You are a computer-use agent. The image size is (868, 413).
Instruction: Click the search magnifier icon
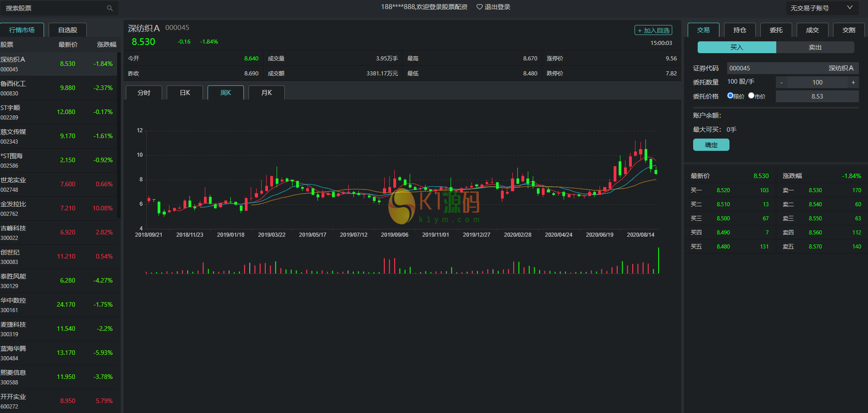click(x=109, y=8)
